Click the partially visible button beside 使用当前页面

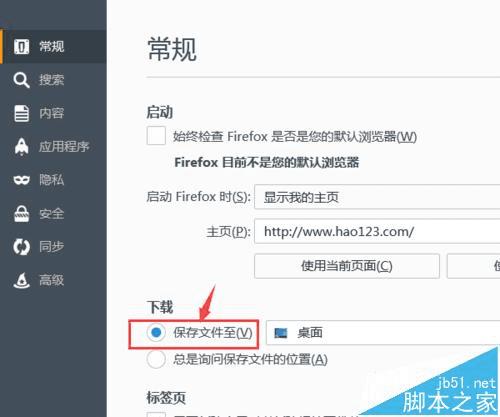(473, 266)
